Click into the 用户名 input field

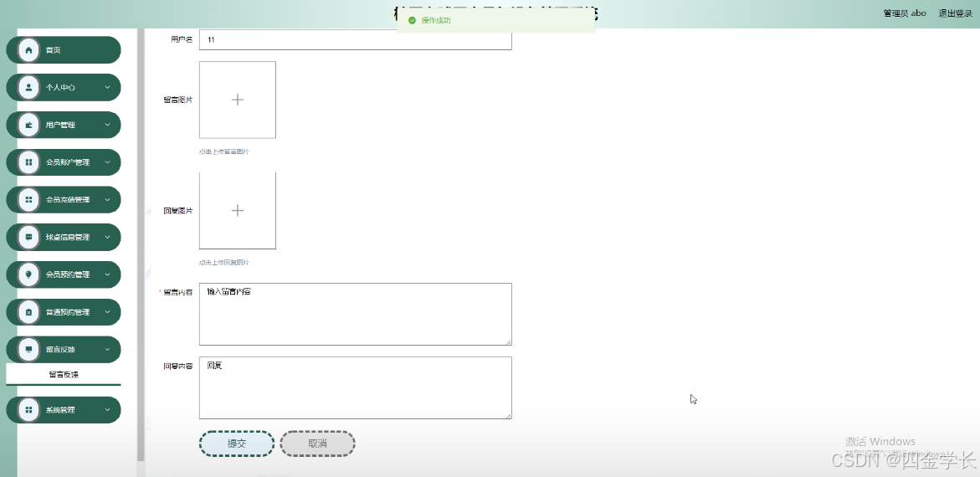click(x=355, y=39)
